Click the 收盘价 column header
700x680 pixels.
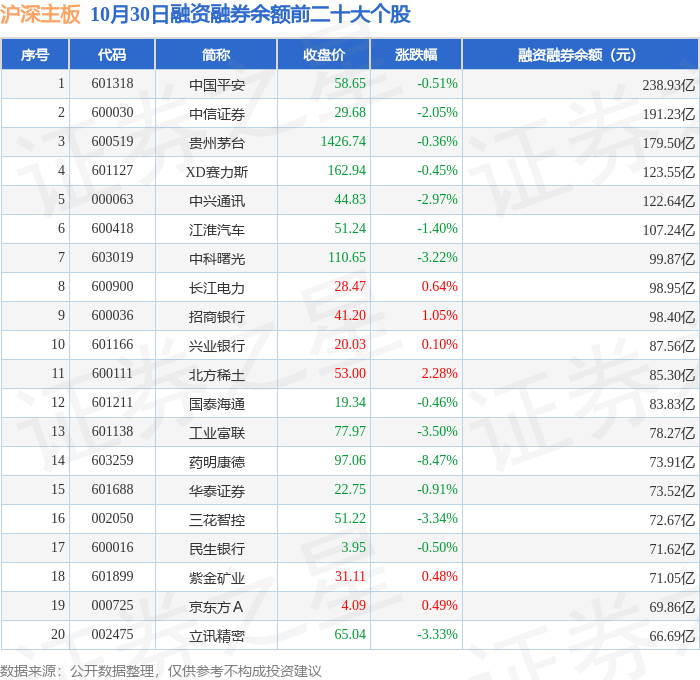324,54
